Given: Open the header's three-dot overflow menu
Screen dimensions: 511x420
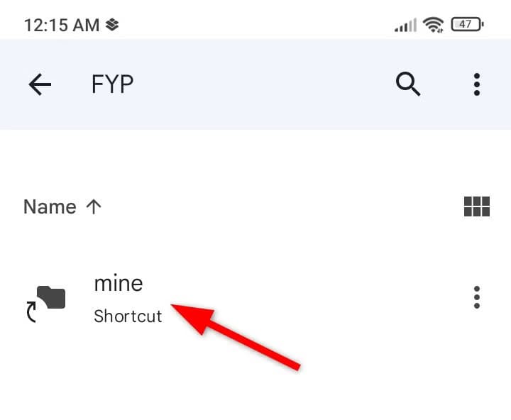Looking at the screenshot, I should coord(477,84).
